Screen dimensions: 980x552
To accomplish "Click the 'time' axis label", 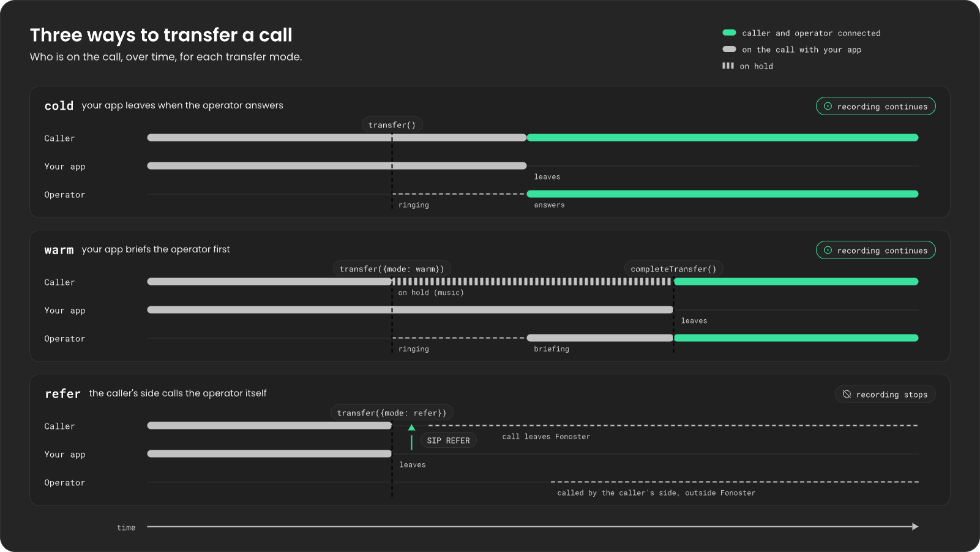I will [126, 527].
